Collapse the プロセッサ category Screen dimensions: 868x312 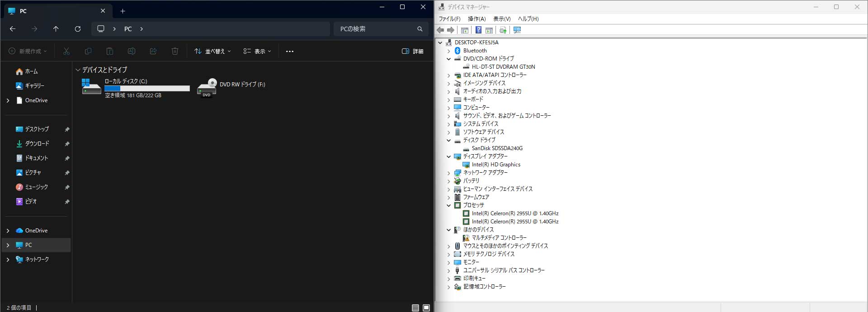click(x=448, y=205)
